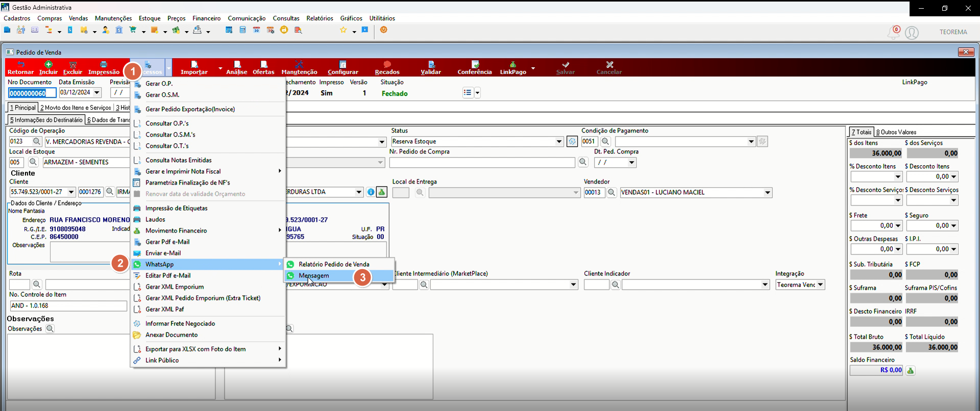Expand the Vendedor dropdown
The width and height of the screenshot is (980, 411).
768,193
